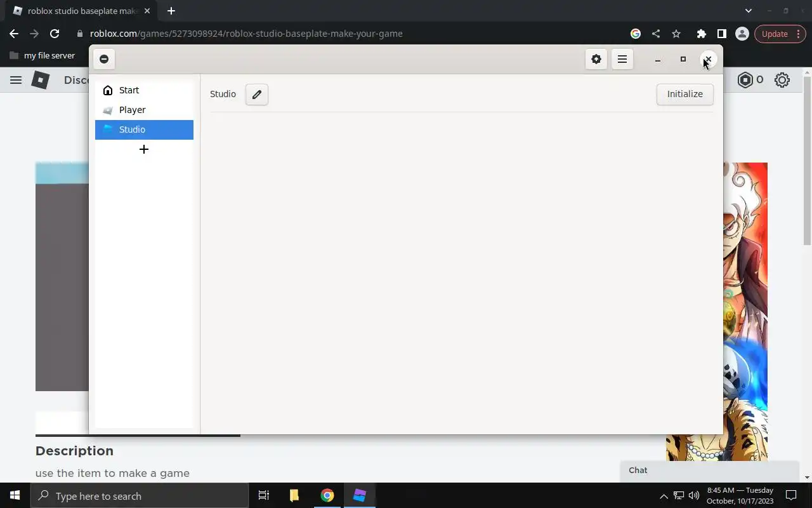Open my file server bookmark folder

[x=43, y=55]
